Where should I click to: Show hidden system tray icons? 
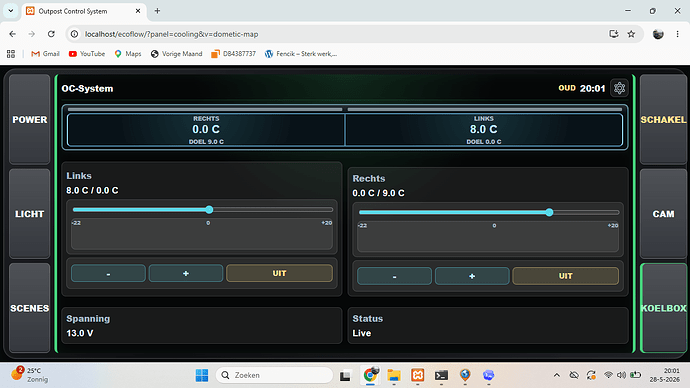point(557,375)
